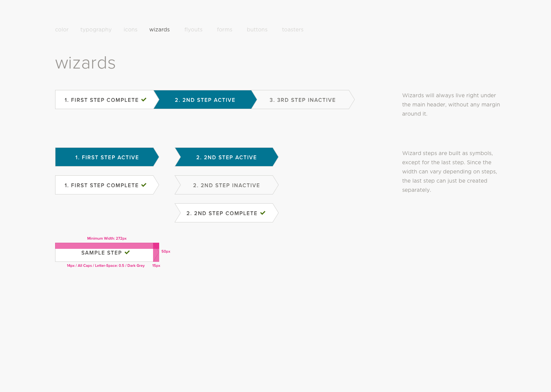Click the wizards page heading
Image resolution: width=551 pixels, height=392 pixels.
(85, 63)
